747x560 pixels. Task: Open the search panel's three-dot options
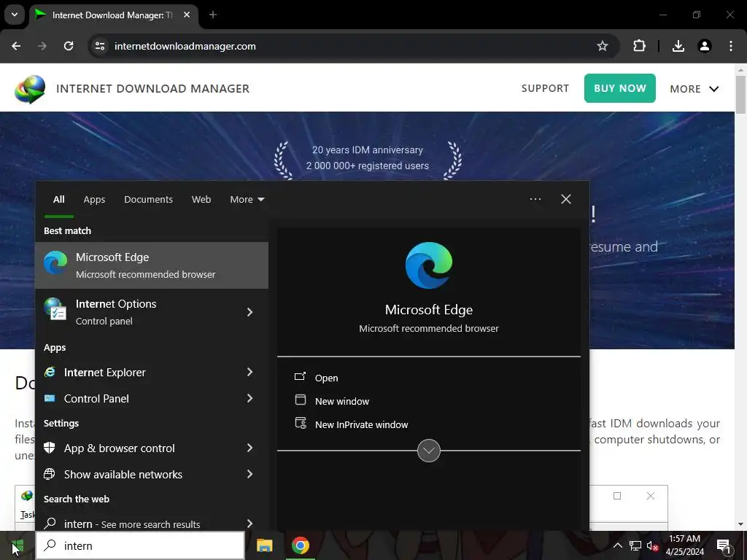(535, 199)
